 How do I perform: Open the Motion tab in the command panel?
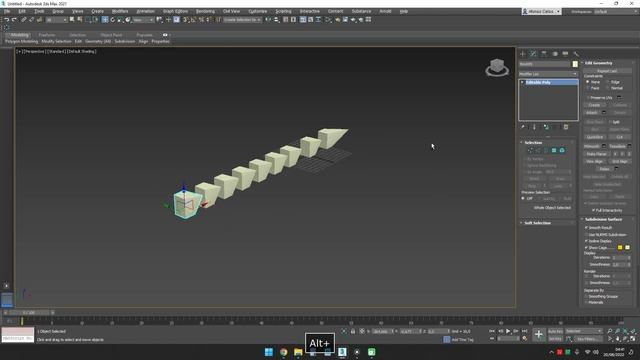(x=555, y=54)
